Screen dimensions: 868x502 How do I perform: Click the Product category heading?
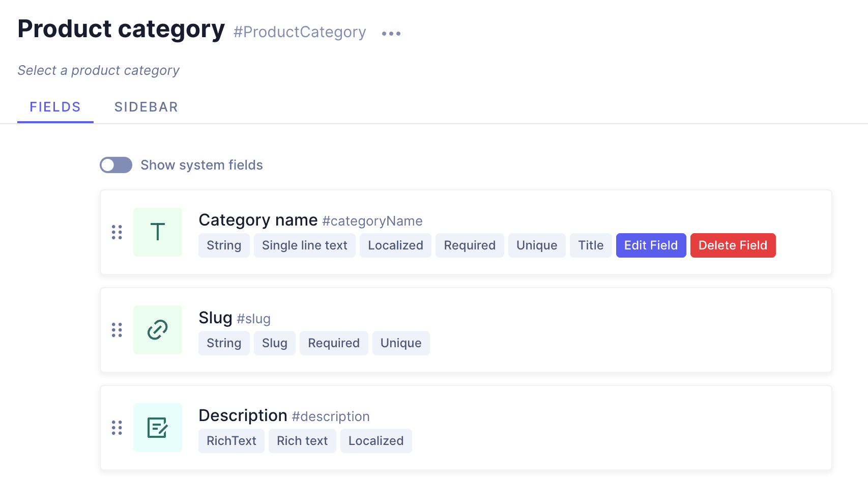click(x=121, y=29)
